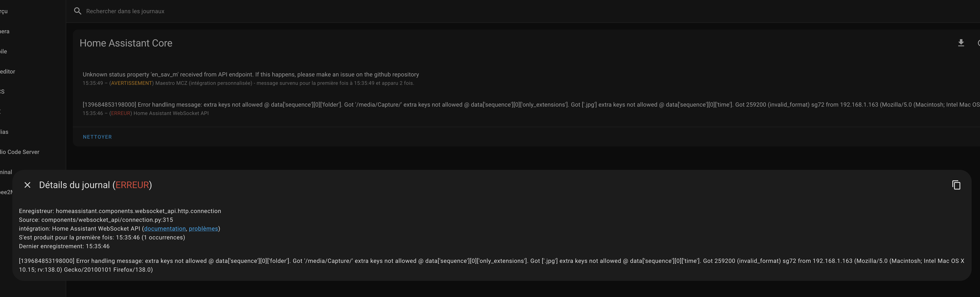The image size is (980, 297).
Task: Click the 'Home Assistant Core' card title
Action: point(126,43)
